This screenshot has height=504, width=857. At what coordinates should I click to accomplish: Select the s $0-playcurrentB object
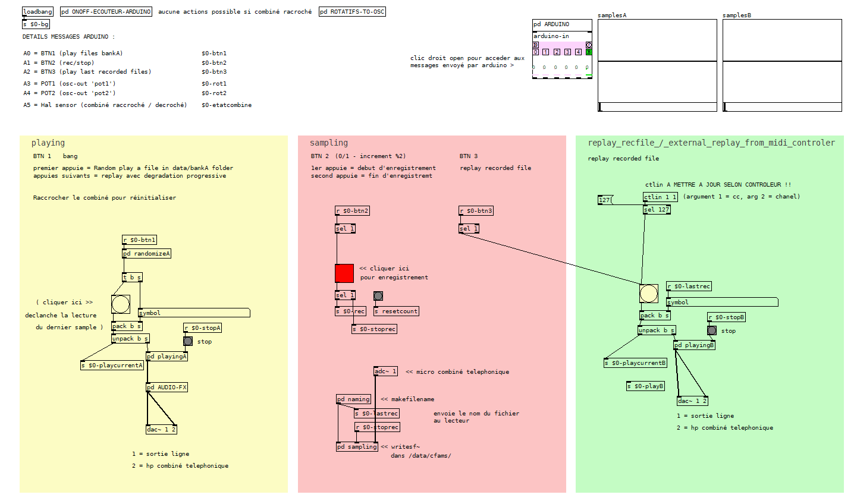636,363
